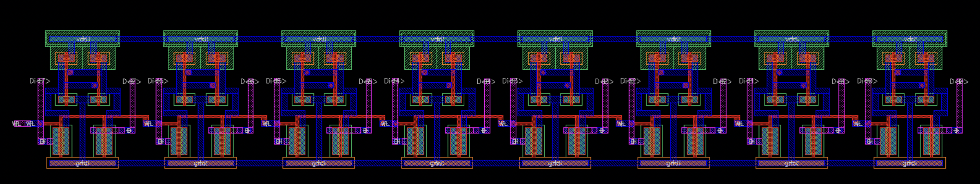Select the Din<2> pin label
The image size is (980, 184).
[631, 81]
